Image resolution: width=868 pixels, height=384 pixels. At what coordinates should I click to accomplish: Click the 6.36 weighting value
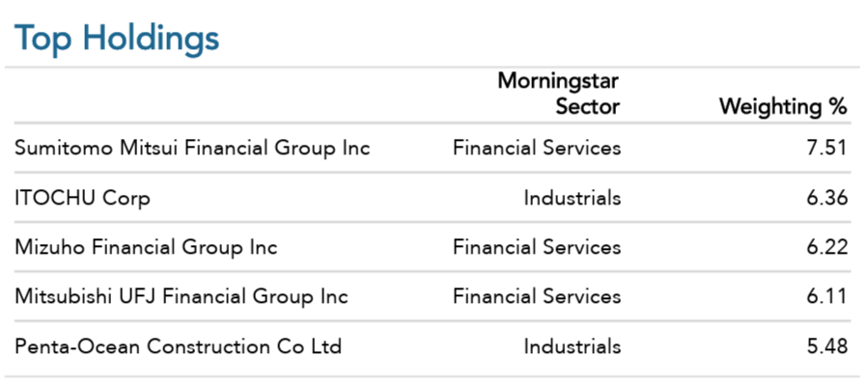click(827, 198)
